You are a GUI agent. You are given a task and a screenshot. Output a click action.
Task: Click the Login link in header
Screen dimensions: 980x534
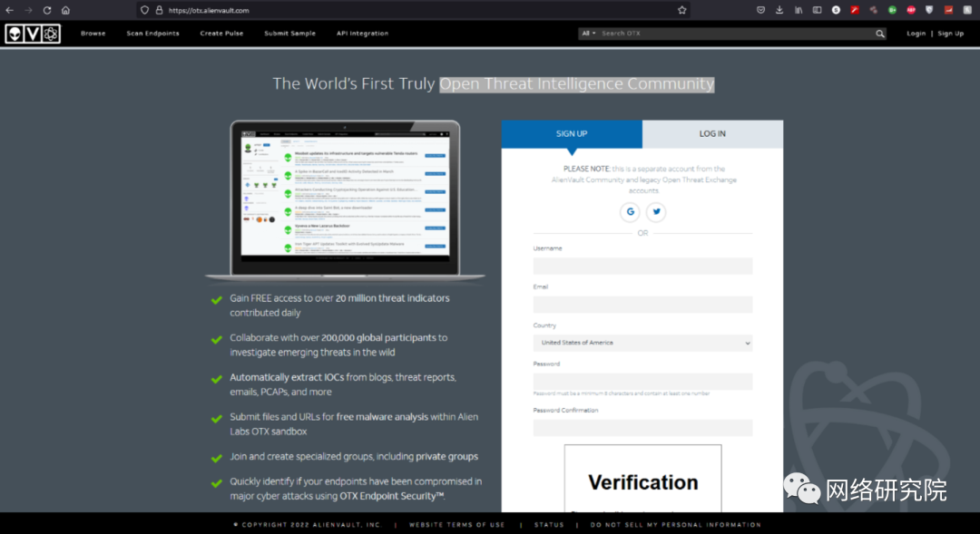point(916,34)
